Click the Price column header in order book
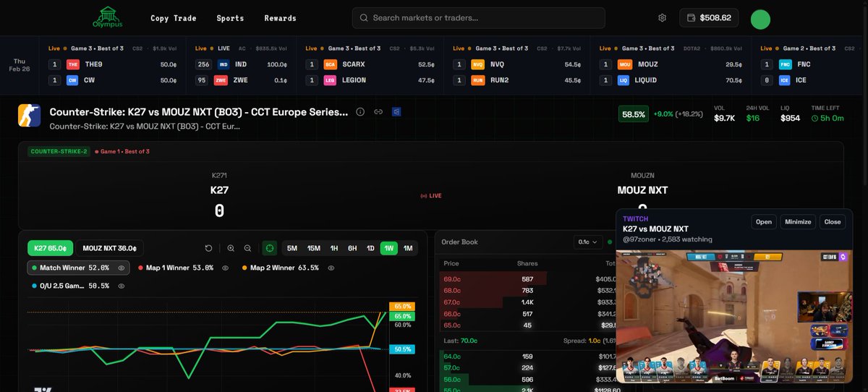This screenshot has width=868, height=392. (451, 263)
